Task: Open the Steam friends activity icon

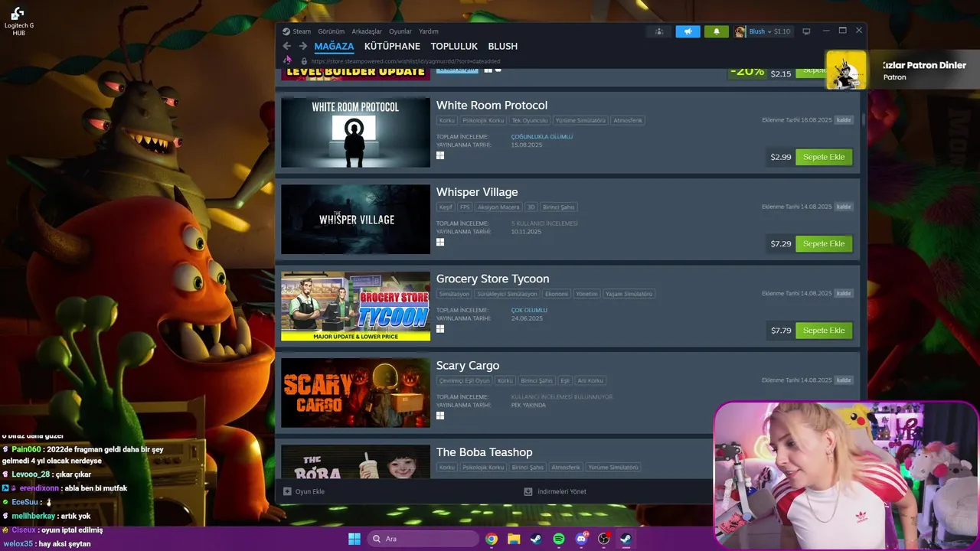Action: [658, 31]
